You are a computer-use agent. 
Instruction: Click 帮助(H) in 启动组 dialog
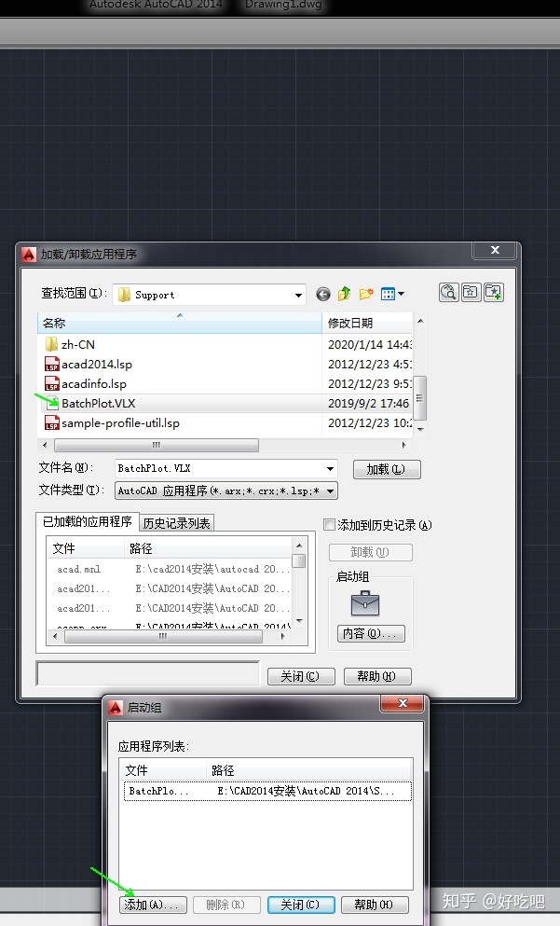click(x=375, y=905)
